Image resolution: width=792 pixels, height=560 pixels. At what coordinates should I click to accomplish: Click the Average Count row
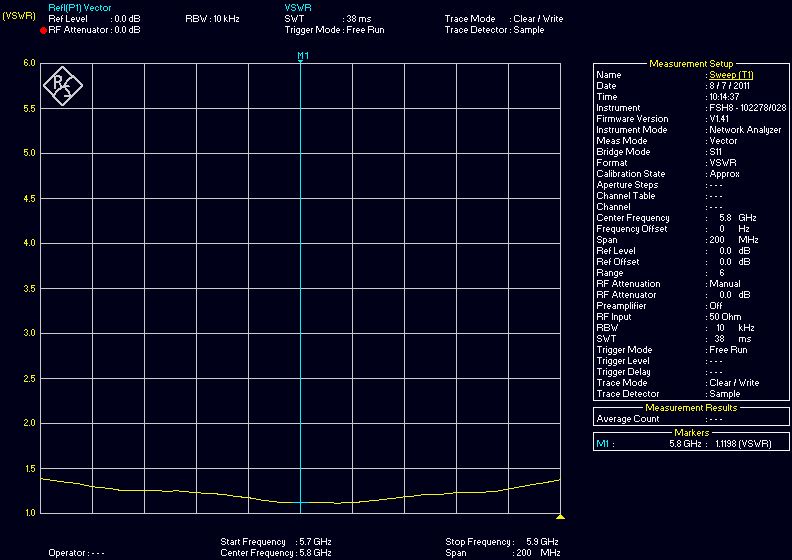691,419
